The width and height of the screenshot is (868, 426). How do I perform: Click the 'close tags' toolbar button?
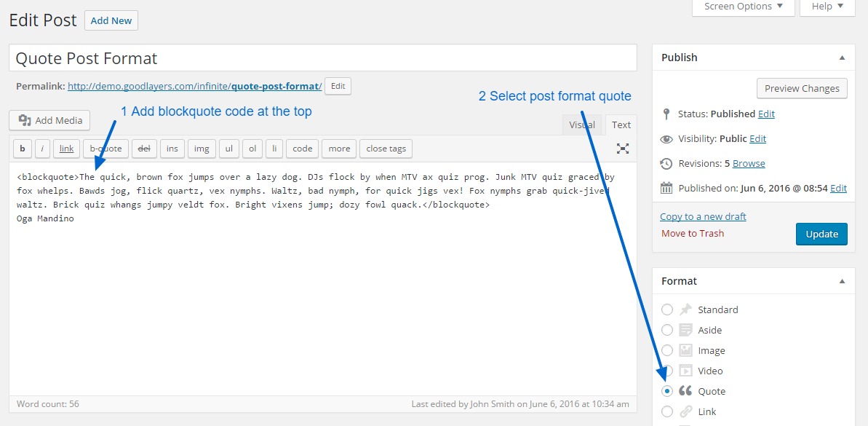[x=386, y=149]
